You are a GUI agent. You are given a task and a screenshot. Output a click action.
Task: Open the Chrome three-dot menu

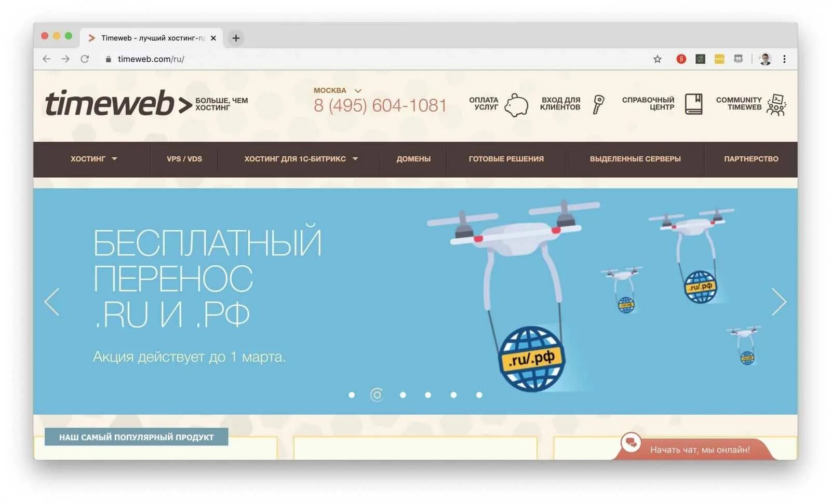(x=784, y=59)
